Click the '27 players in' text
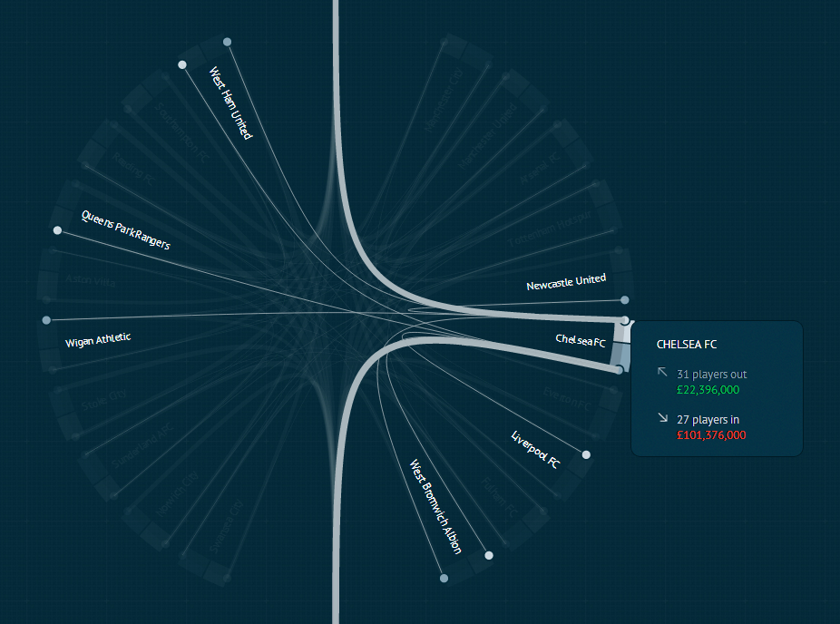 click(708, 419)
